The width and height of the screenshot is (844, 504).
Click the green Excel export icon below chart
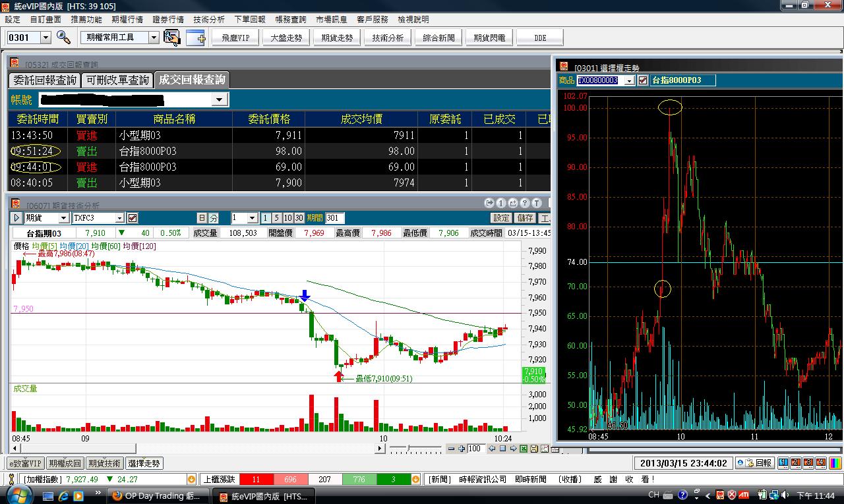coord(523,449)
